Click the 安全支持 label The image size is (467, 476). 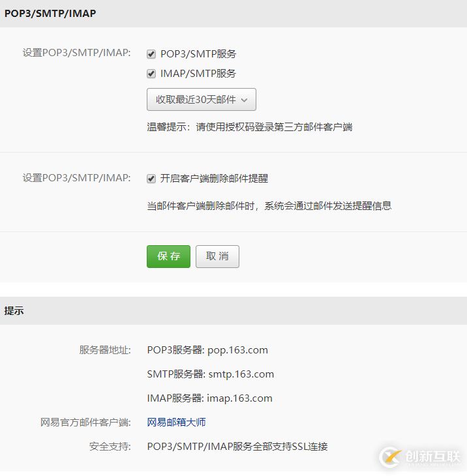(x=110, y=447)
